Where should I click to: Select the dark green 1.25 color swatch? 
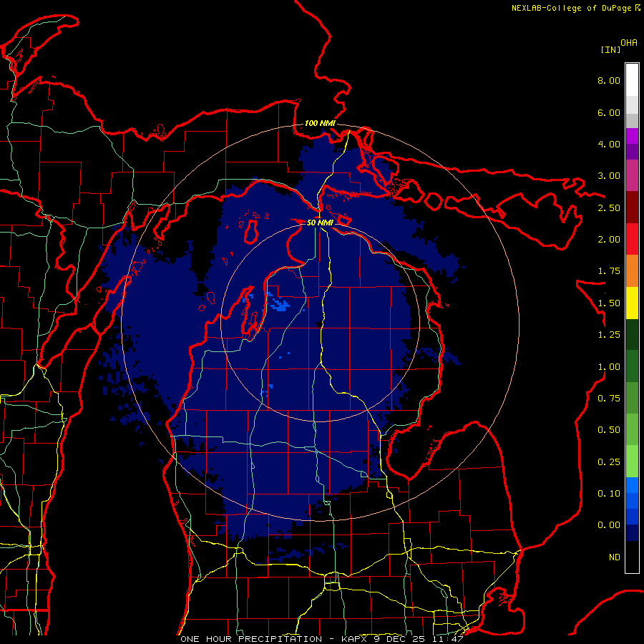point(632,334)
